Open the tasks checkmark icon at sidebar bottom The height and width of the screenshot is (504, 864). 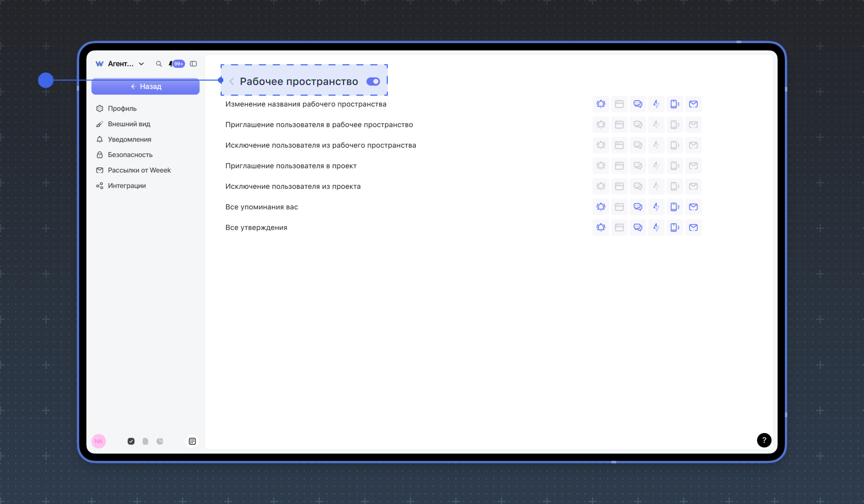click(131, 441)
